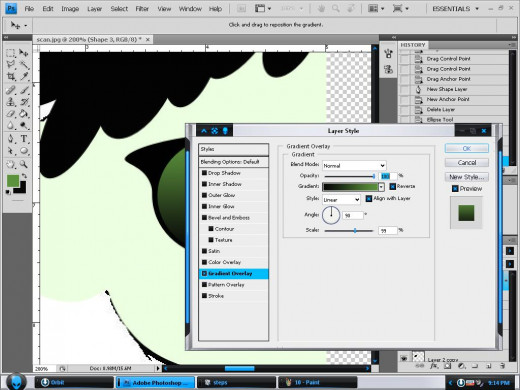Open the Layer menu

click(94, 9)
